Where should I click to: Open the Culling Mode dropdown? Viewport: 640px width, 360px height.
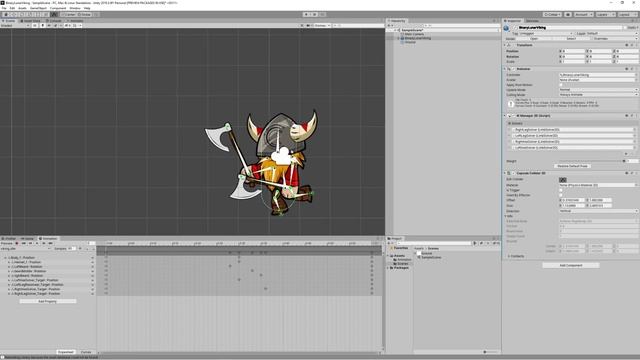(x=598, y=95)
